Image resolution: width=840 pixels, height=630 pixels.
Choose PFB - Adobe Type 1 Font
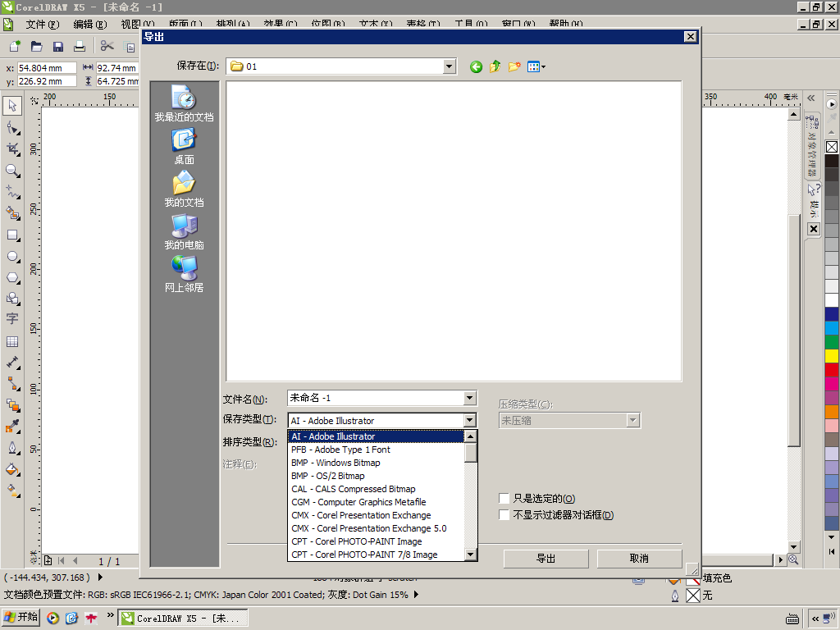pyautogui.click(x=376, y=450)
